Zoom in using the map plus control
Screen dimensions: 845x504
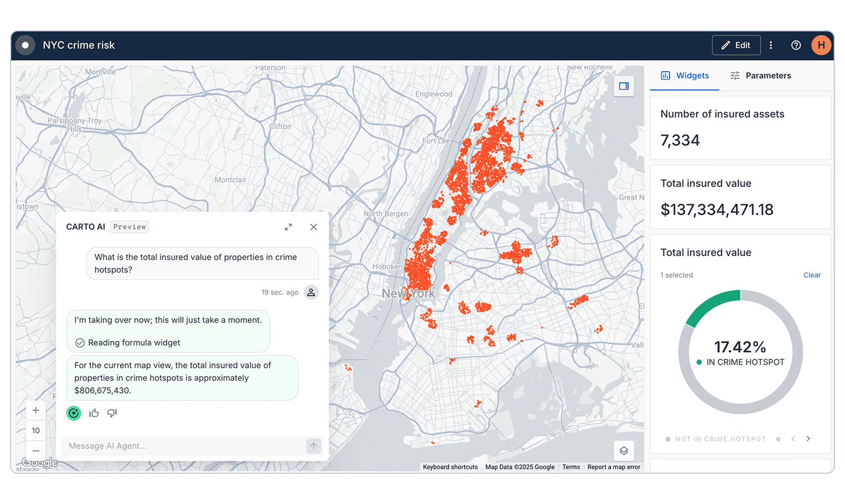(x=35, y=410)
